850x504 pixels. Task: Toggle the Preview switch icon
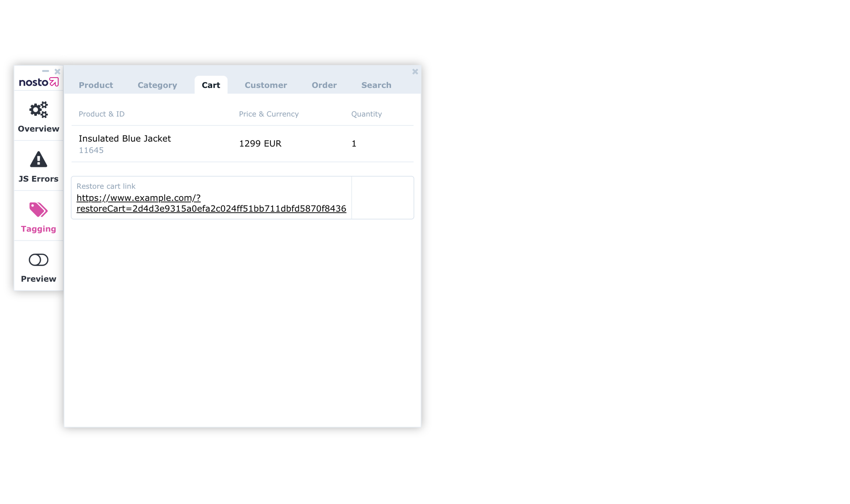(38, 260)
